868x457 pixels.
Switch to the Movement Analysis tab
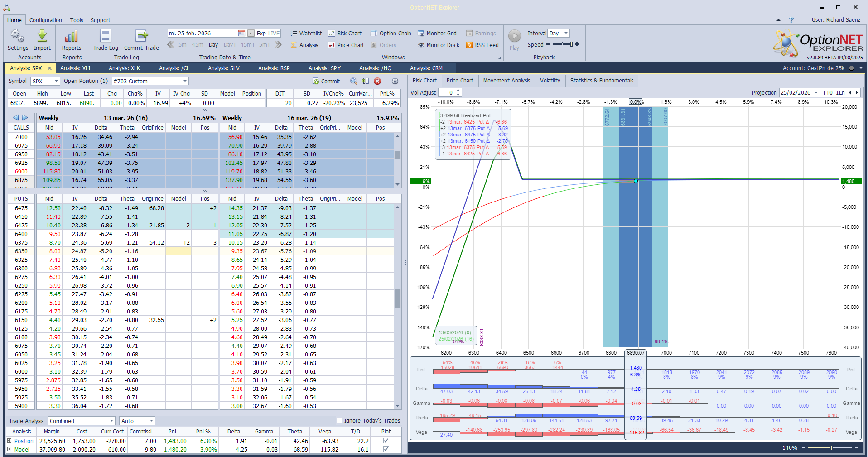(506, 80)
